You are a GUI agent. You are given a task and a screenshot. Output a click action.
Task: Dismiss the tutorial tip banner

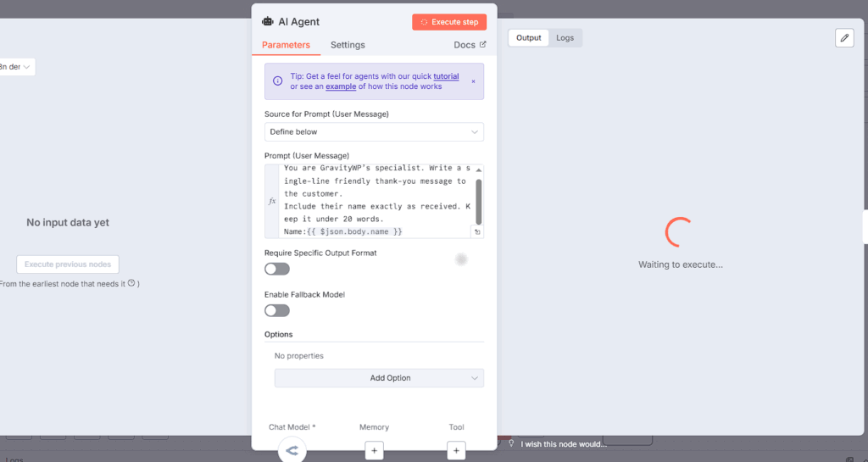tap(473, 81)
